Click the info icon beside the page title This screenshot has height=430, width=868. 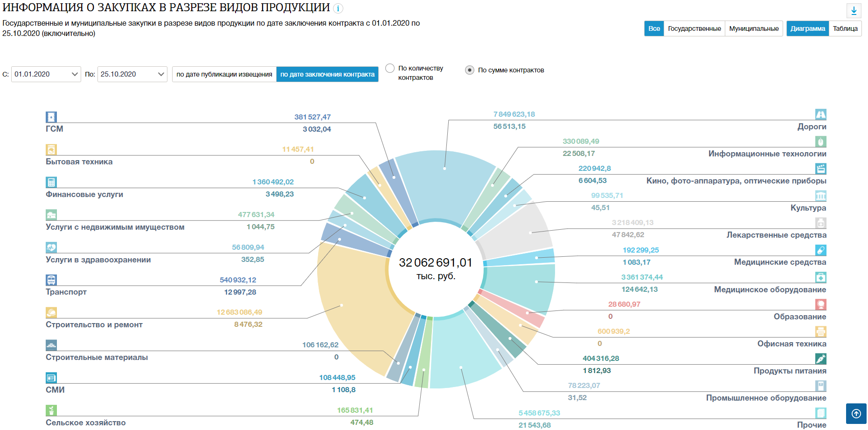point(338,8)
